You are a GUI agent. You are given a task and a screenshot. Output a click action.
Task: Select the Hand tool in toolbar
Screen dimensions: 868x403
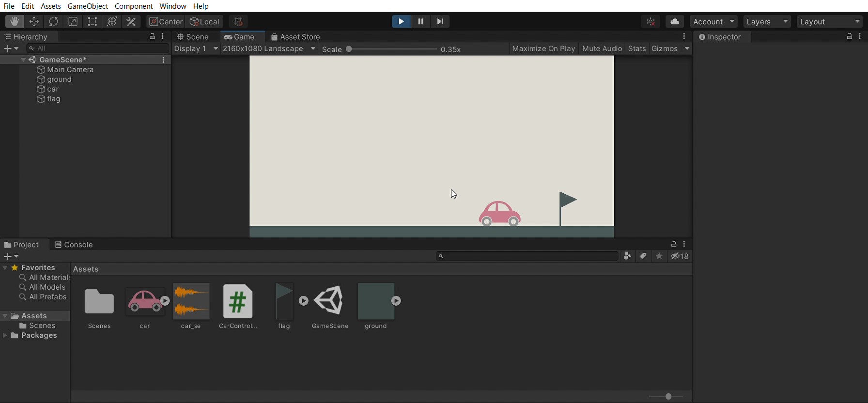(x=14, y=22)
